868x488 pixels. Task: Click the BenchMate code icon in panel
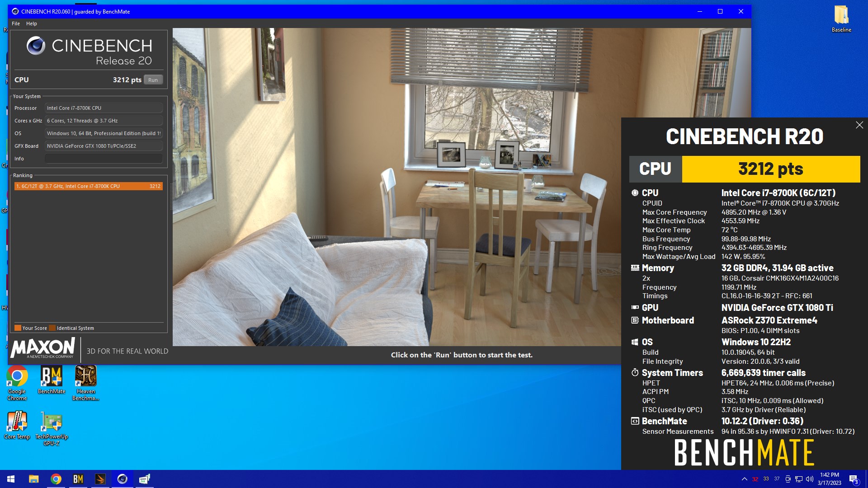tap(635, 421)
